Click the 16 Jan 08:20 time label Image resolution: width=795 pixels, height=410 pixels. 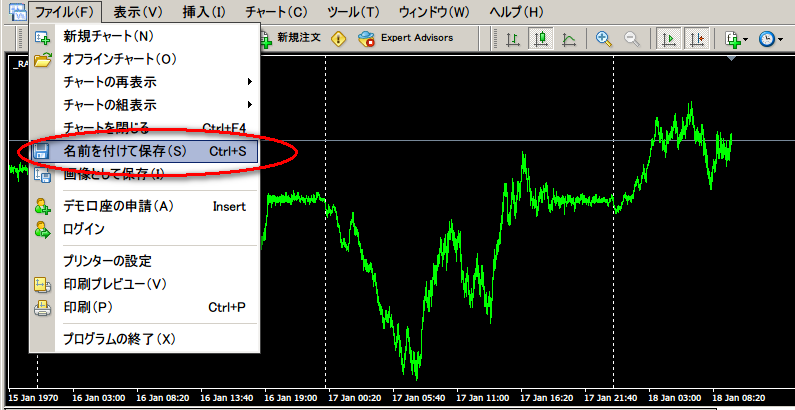(163, 397)
